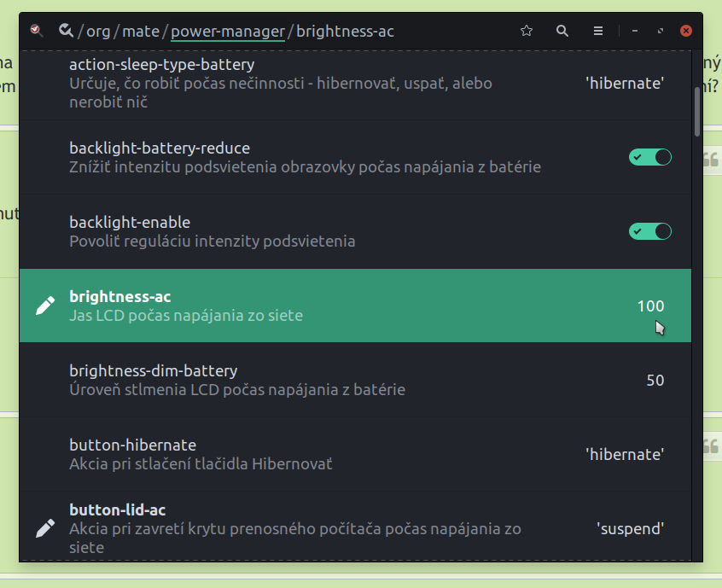Navigate to 'org' in the path bar

pos(99,32)
